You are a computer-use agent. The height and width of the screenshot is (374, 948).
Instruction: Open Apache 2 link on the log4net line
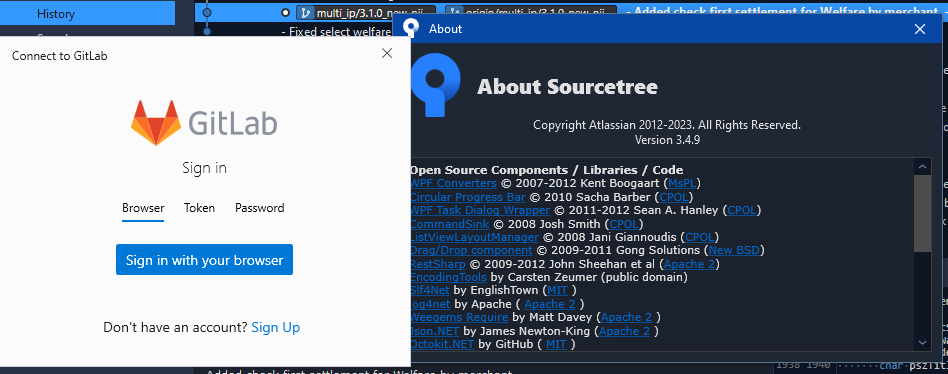click(550, 304)
